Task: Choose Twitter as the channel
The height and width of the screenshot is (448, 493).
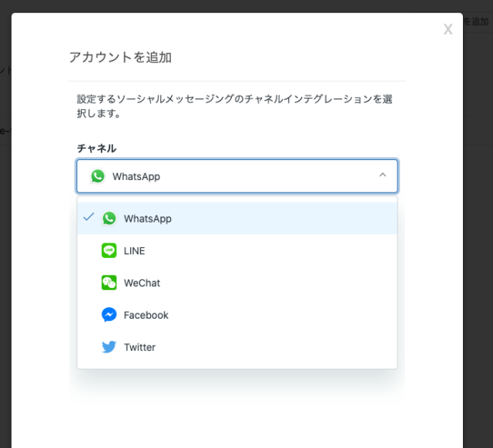Action: click(237, 347)
